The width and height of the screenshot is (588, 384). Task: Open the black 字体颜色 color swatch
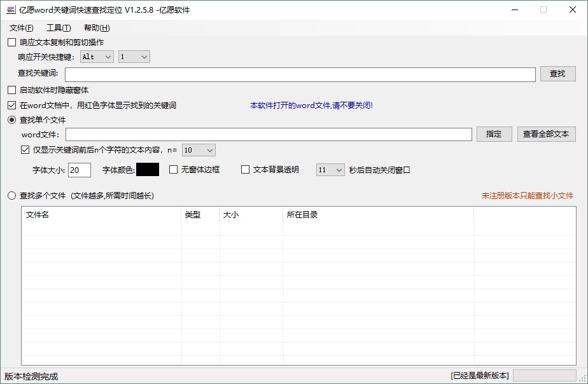point(148,170)
